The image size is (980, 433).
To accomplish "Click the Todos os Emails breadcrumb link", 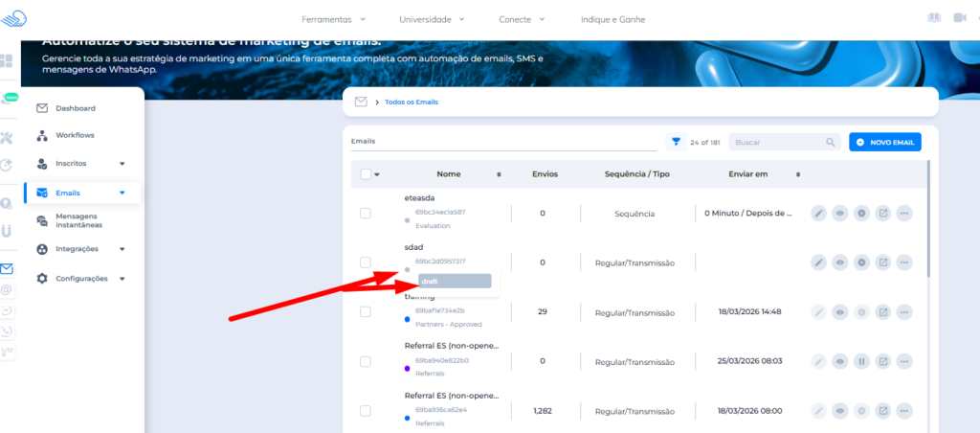I will (x=412, y=102).
